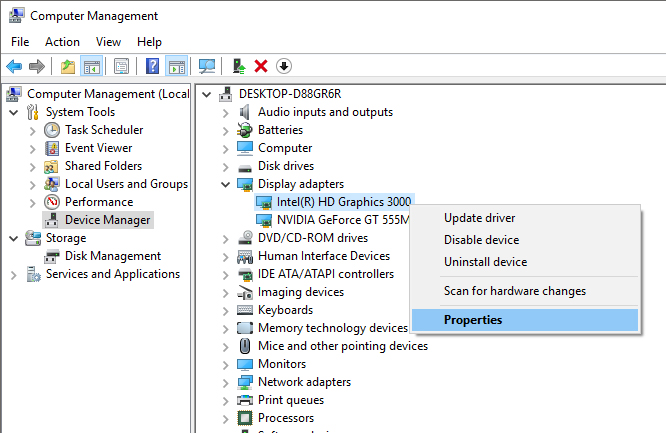
Task: Click the Mice and other pointing devices icon
Action: point(245,346)
